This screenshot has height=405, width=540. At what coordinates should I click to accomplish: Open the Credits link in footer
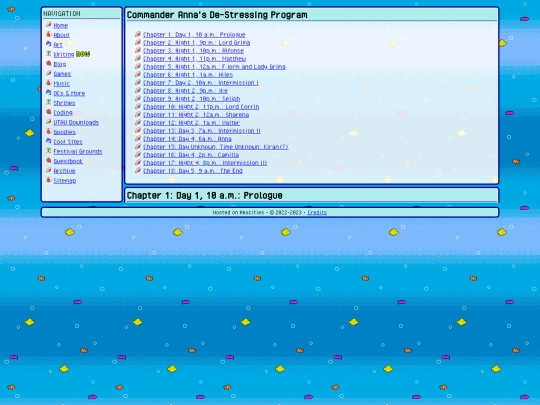pyautogui.click(x=317, y=212)
